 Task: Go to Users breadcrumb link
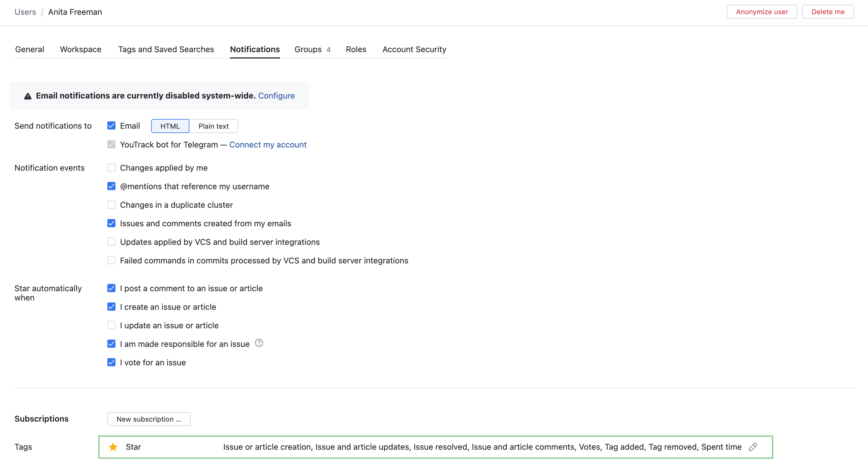25,12
